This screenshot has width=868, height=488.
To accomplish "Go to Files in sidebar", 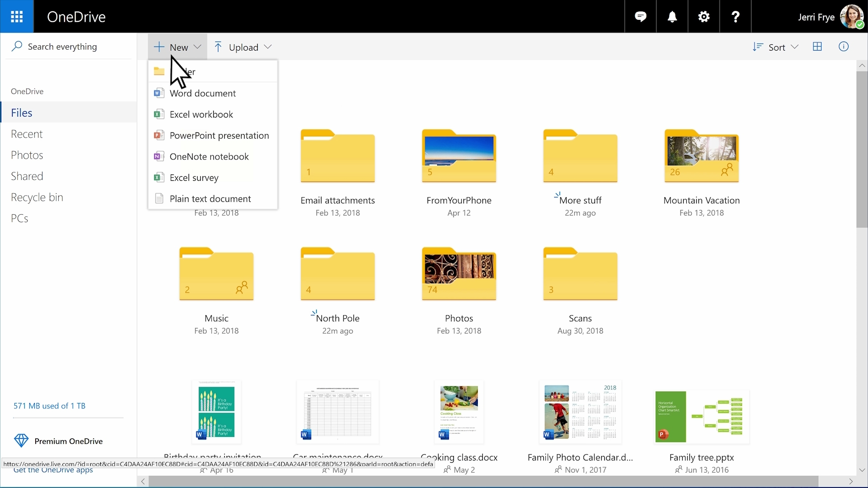I will 68,113.
